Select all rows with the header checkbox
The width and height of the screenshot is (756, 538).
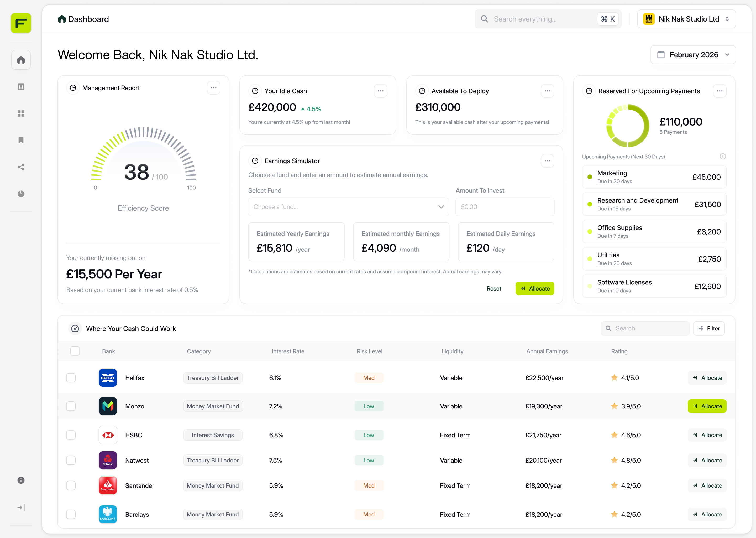pyautogui.click(x=75, y=351)
